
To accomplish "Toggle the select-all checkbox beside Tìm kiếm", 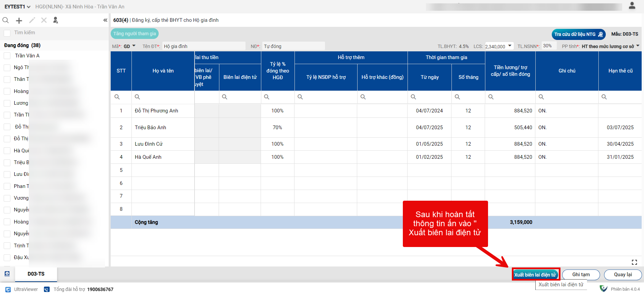I will point(7,33).
